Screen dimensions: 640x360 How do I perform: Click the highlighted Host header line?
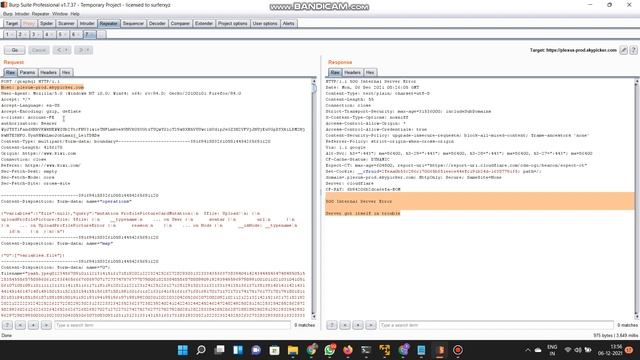[x=42, y=87]
